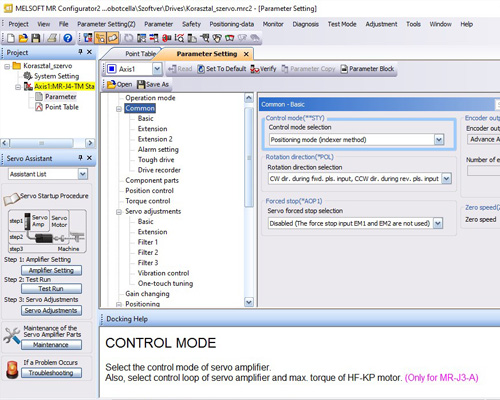The width and height of the screenshot is (500, 400).
Task: Open Rotation direction selection dropdown
Action: click(446, 179)
